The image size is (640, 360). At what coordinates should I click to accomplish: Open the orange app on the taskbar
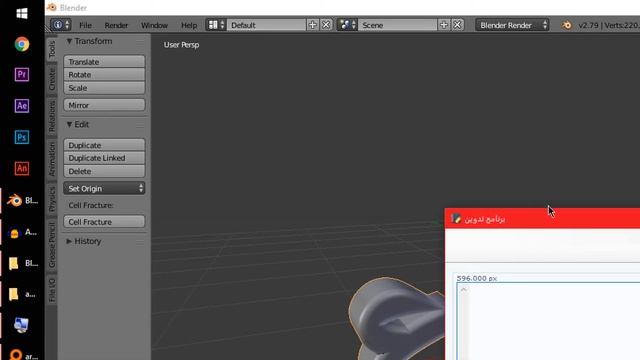point(22,232)
